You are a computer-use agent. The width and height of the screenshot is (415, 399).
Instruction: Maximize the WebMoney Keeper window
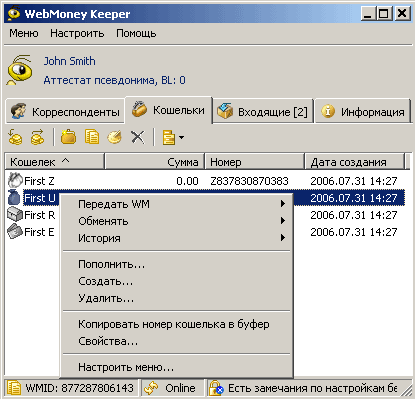pos(384,14)
